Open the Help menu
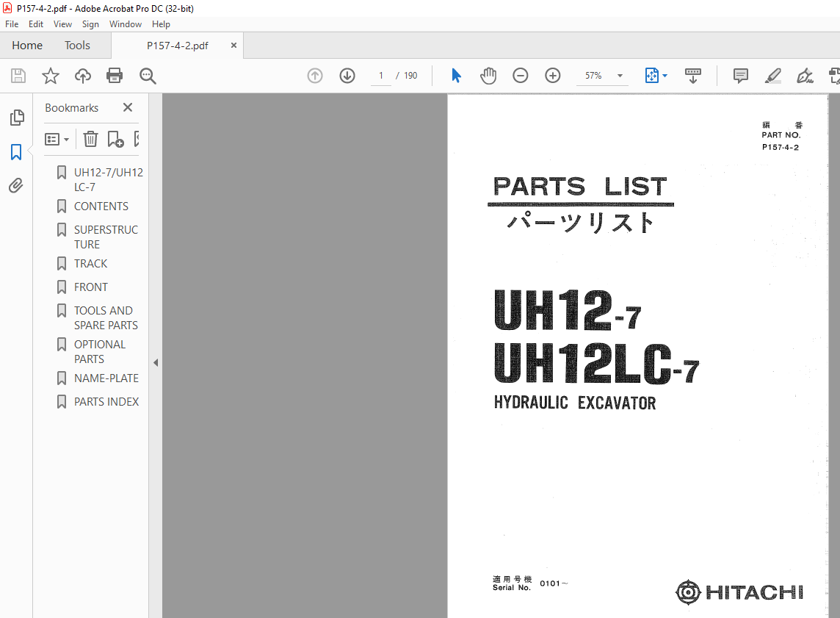Viewport: 840px width, 618px height. (161, 24)
